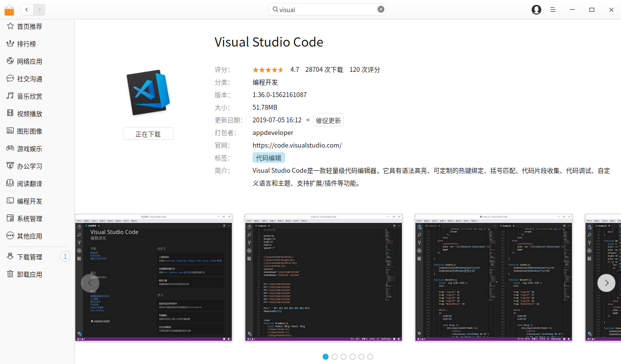Click the film icon beside 视频播放
621x364 pixels.
(10, 114)
